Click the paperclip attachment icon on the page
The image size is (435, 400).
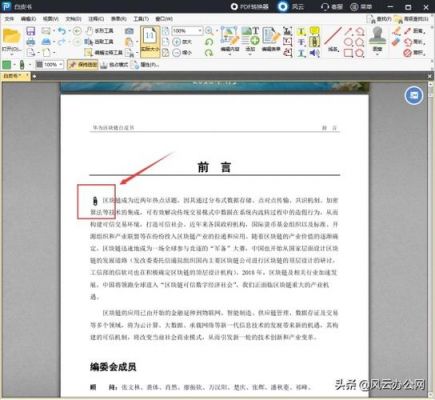point(94,201)
